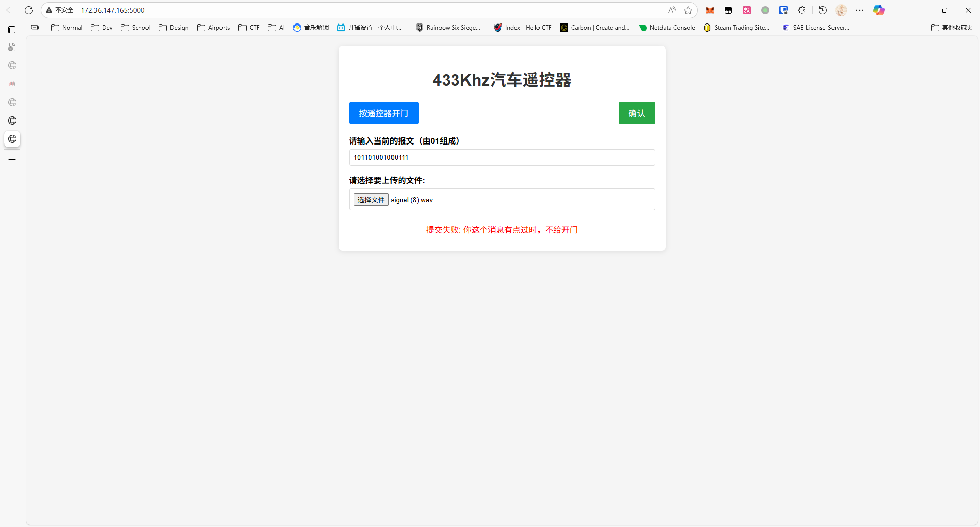Screen dimensions: 980x527
Task: Click the 选择文件 file chooser button
Action: coord(371,200)
